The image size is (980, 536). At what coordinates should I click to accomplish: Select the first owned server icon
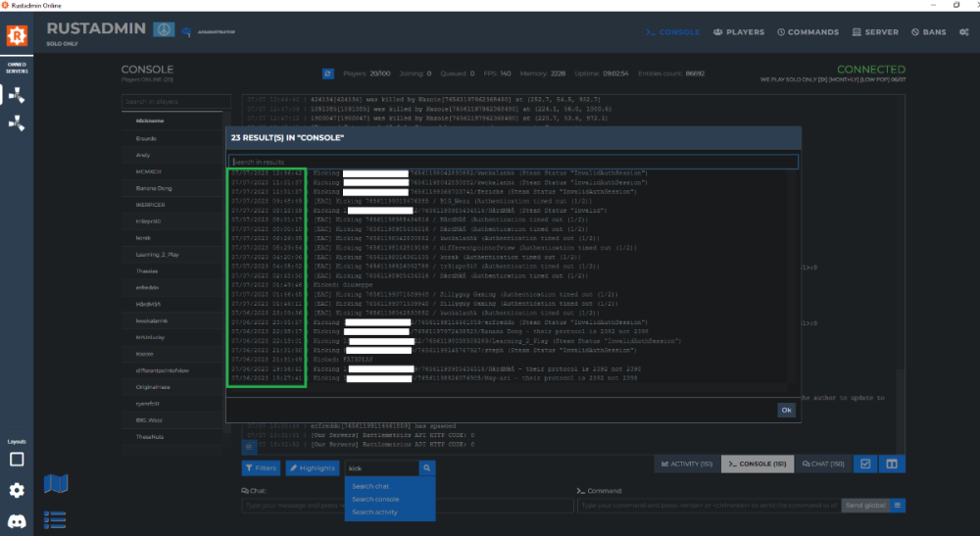[17, 95]
